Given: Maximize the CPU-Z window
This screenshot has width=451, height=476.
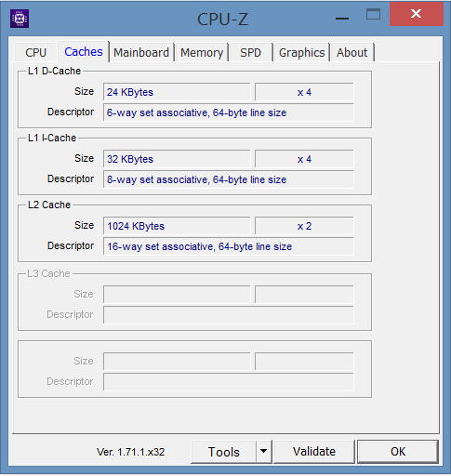Looking at the screenshot, I should coord(373,14).
